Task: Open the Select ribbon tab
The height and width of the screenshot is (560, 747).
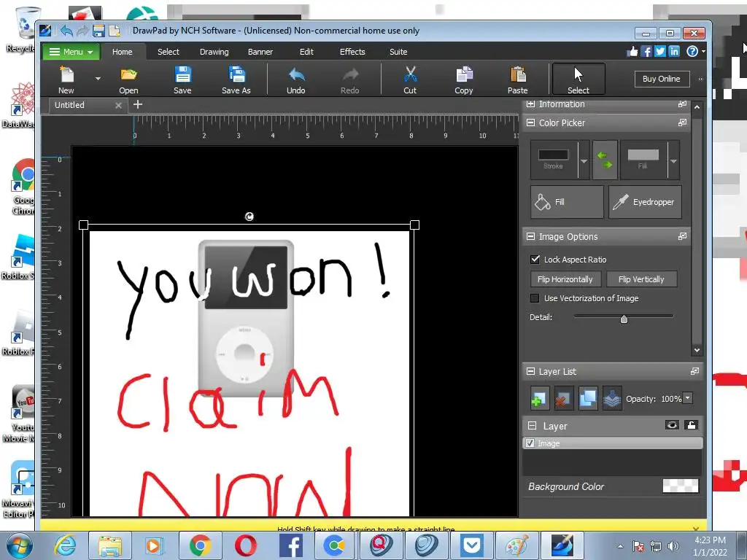Action: tap(169, 52)
